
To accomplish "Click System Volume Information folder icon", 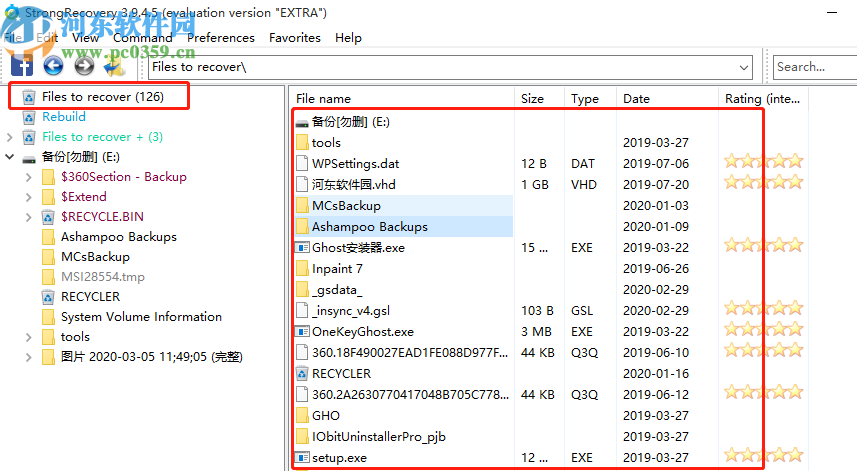I will coord(48,317).
